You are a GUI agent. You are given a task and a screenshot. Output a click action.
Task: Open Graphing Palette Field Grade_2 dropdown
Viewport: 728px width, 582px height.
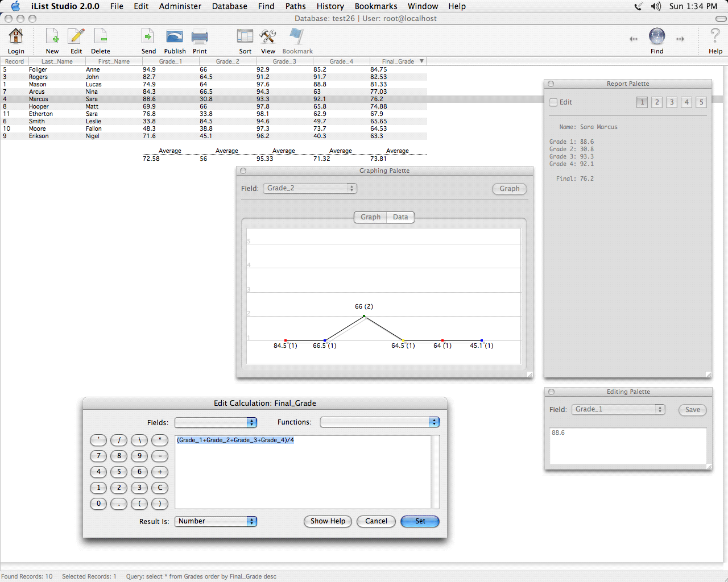pos(310,188)
